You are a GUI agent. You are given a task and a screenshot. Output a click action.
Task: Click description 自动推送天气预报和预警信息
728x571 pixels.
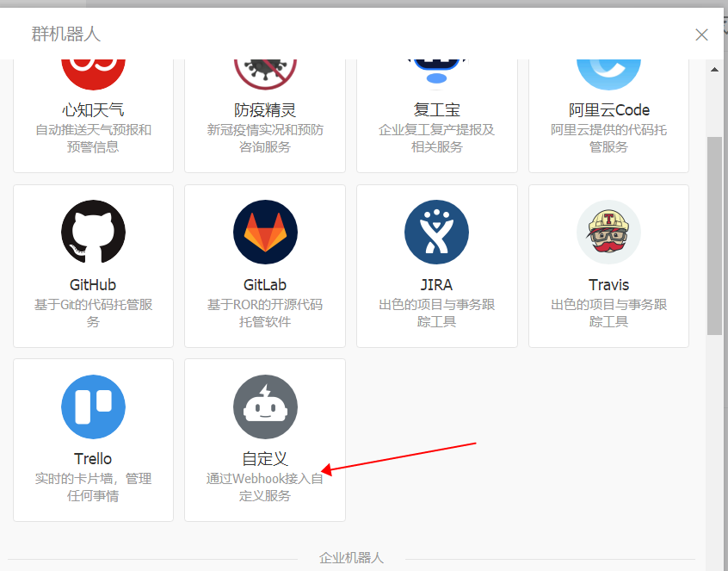pos(93,138)
